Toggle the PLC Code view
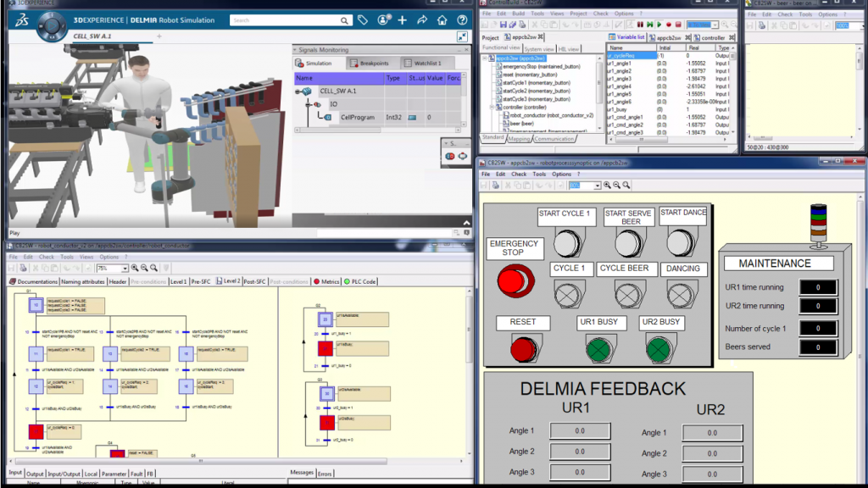The width and height of the screenshot is (868, 488). (x=363, y=281)
